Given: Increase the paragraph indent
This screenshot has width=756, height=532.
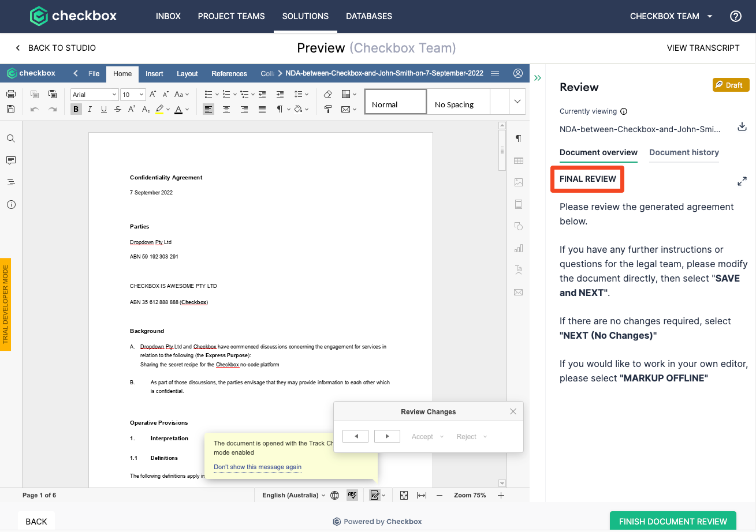Looking at the screenshot, I should [x=280, y=94].
